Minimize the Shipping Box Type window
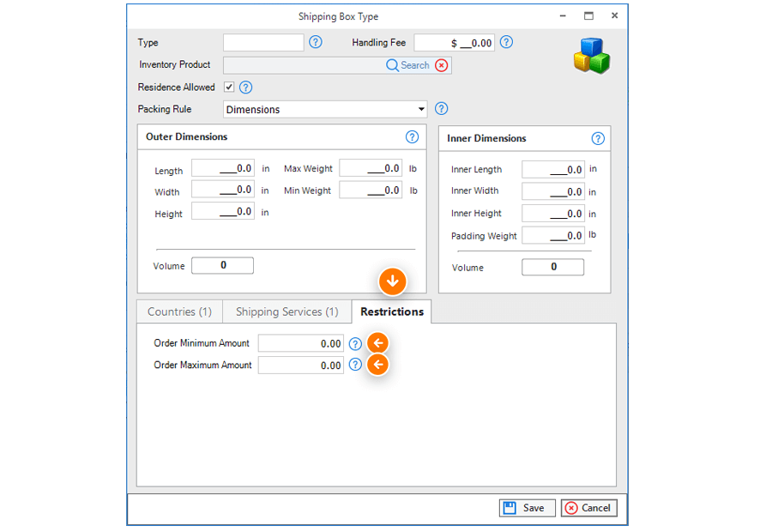772x532 pixels. [x=563, y=15]
